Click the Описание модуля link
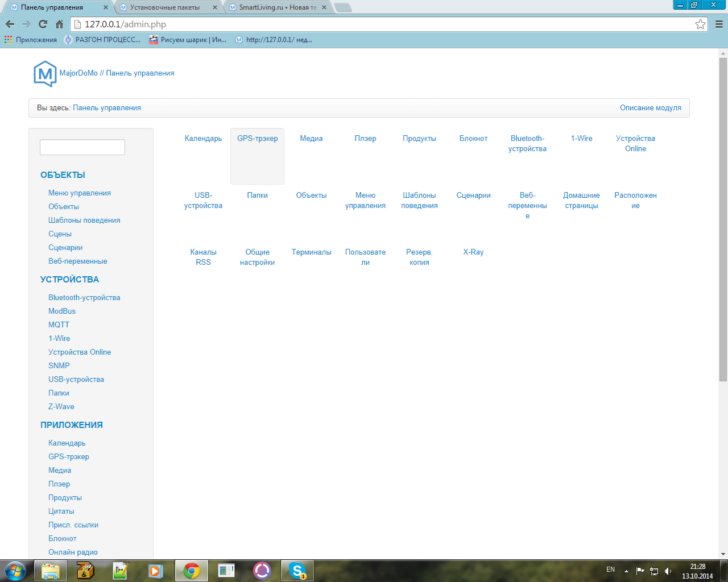 (650, 107)
